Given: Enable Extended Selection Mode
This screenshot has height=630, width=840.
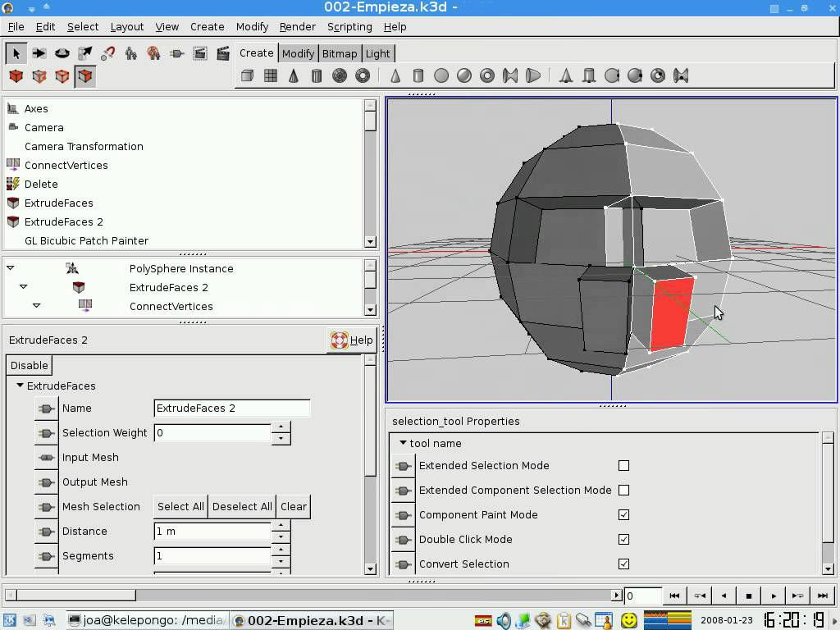Looking at the screenshot, I should tap(623, 465).
